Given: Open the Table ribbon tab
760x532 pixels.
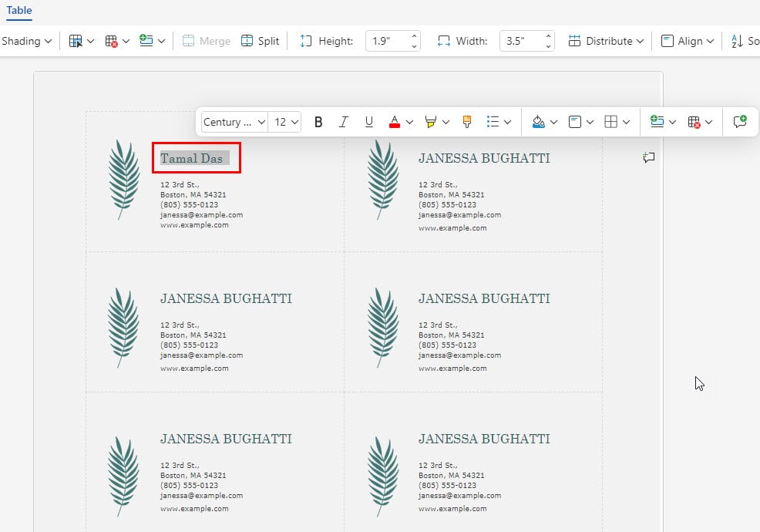Looking at the screenshot, I should point(19,11).
